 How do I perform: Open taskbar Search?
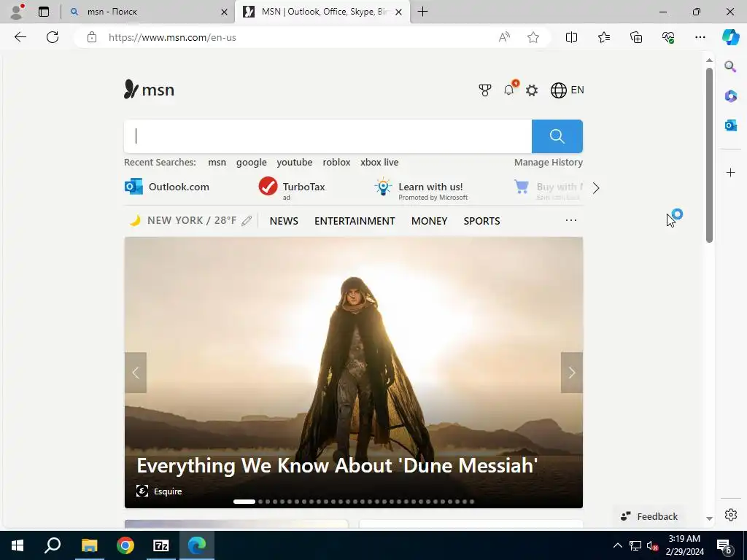[x=53, y=545]
